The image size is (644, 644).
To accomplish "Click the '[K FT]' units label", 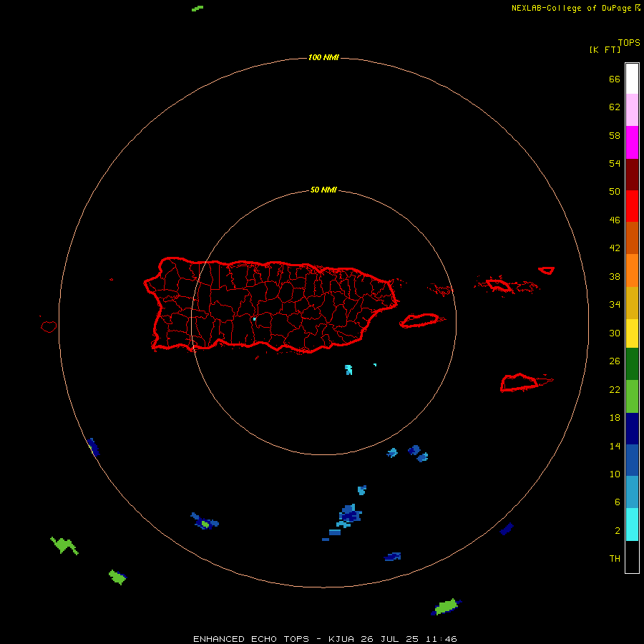I will [605, 49].
